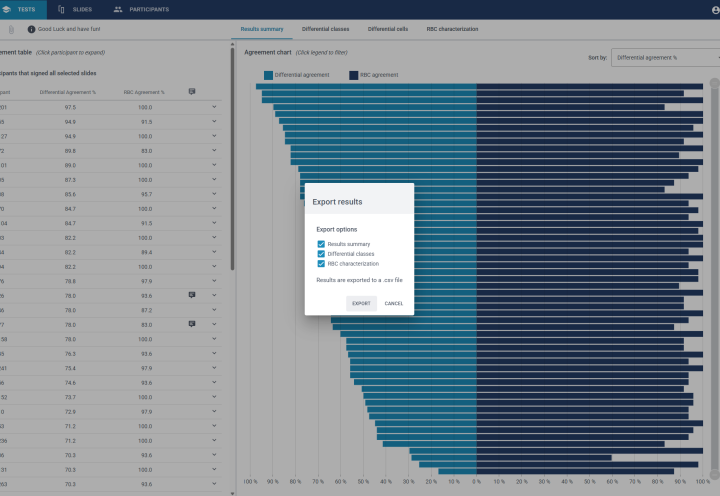Open comment on row with 93.6 and 78.0
The image size is (720, 496).
pos(192,295)
